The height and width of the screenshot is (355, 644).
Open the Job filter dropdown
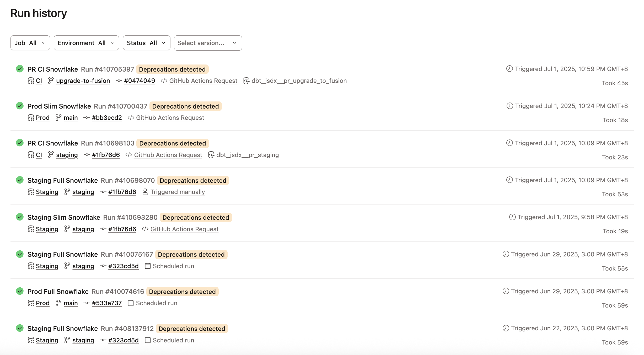pos(30,43)
